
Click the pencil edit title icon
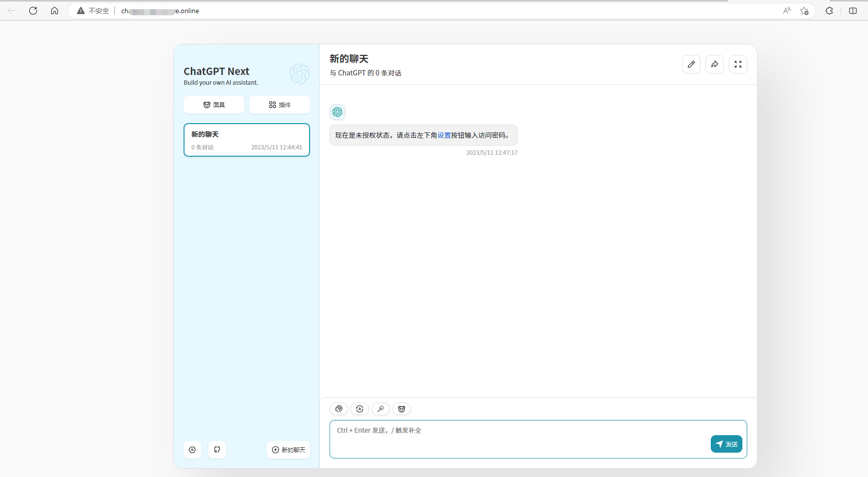pos(691,64)
